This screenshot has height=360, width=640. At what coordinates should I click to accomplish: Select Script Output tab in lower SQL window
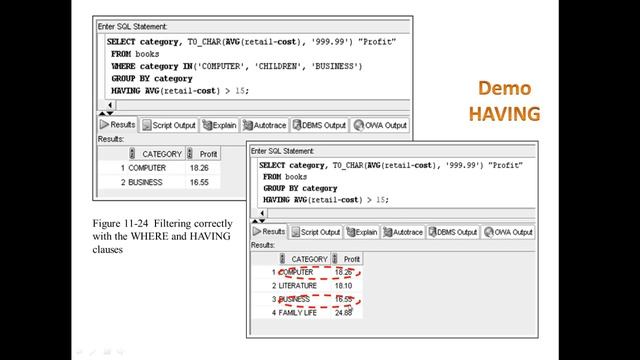pos(316,232)
